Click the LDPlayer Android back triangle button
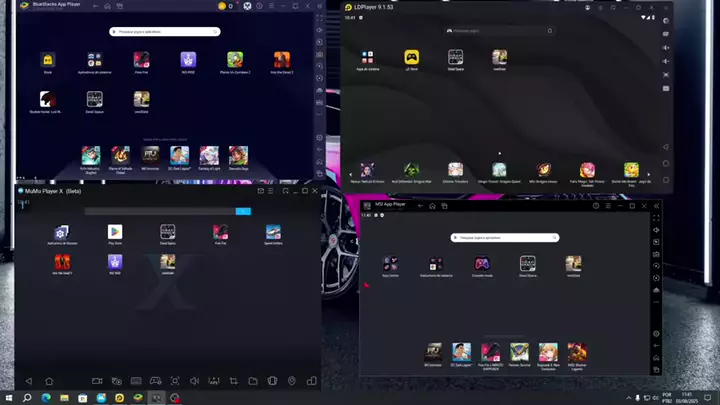Image resolution: width=720 pixels, height=405 pixels. pos(666,148)
